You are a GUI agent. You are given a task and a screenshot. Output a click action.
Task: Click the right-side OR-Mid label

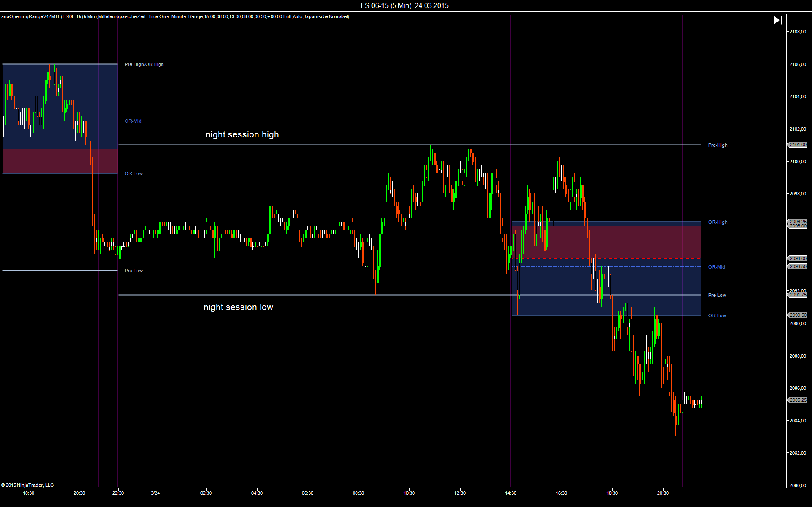716,267
